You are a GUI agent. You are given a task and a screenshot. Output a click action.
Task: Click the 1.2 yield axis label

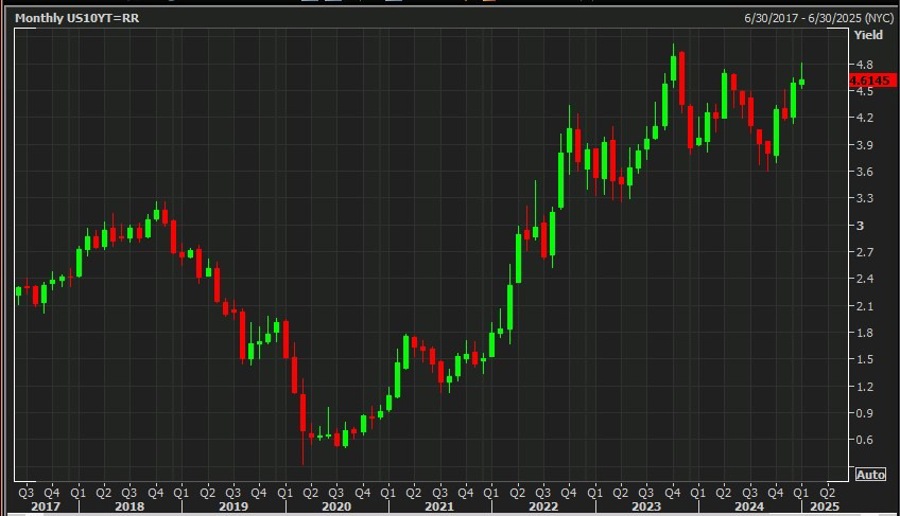[x=864, y=386]
